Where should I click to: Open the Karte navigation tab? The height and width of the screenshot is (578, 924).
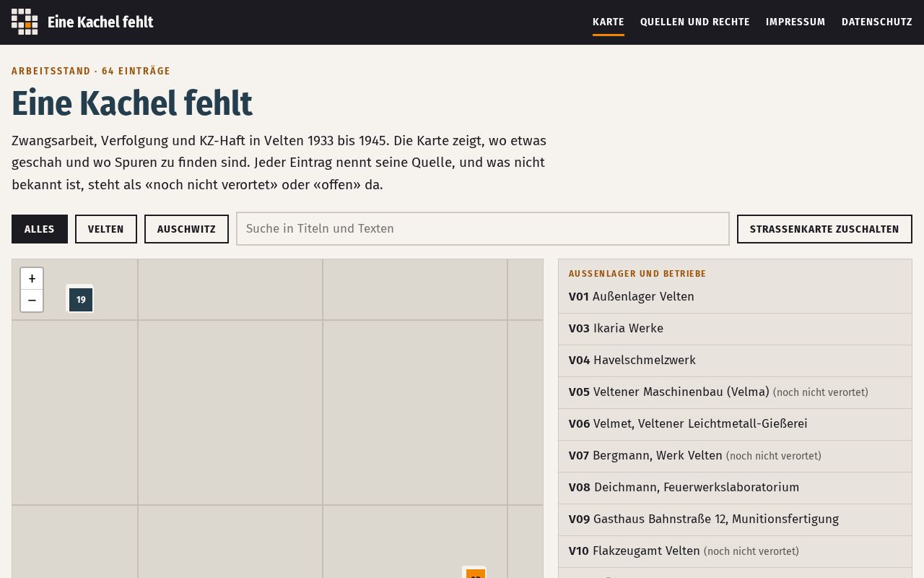[x=609, y=22]
